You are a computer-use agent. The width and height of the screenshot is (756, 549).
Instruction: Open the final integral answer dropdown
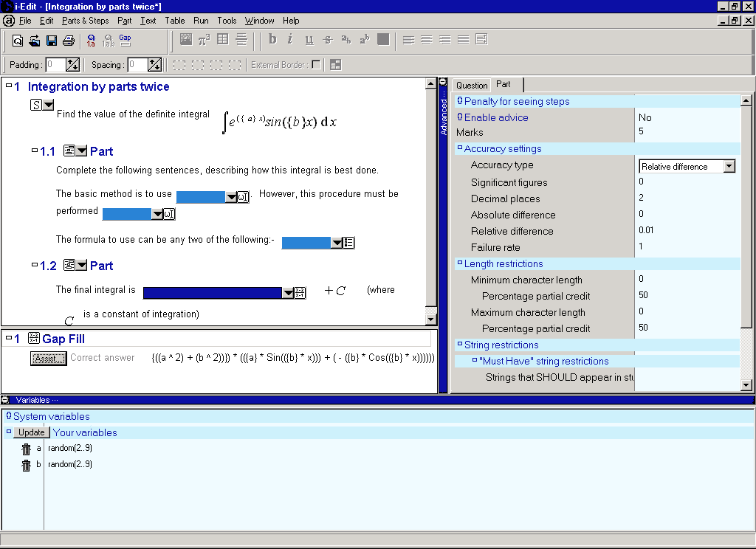[x=288, y=293]
